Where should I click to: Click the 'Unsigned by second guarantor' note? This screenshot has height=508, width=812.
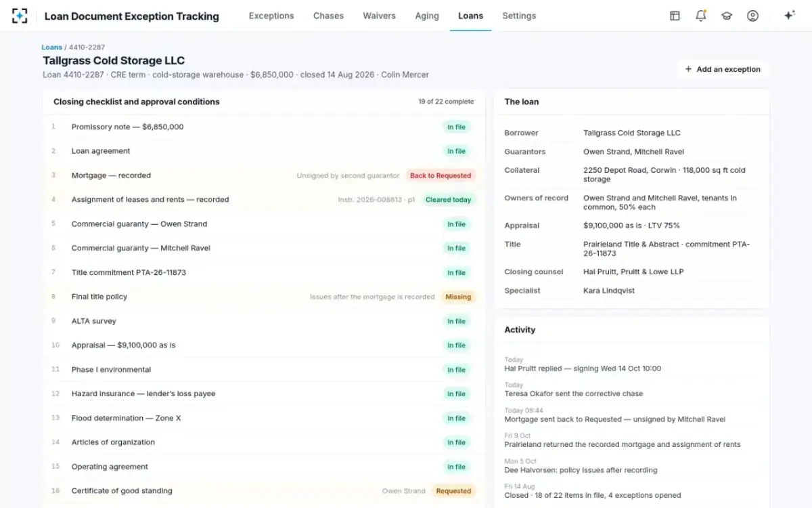coord(348,175)
